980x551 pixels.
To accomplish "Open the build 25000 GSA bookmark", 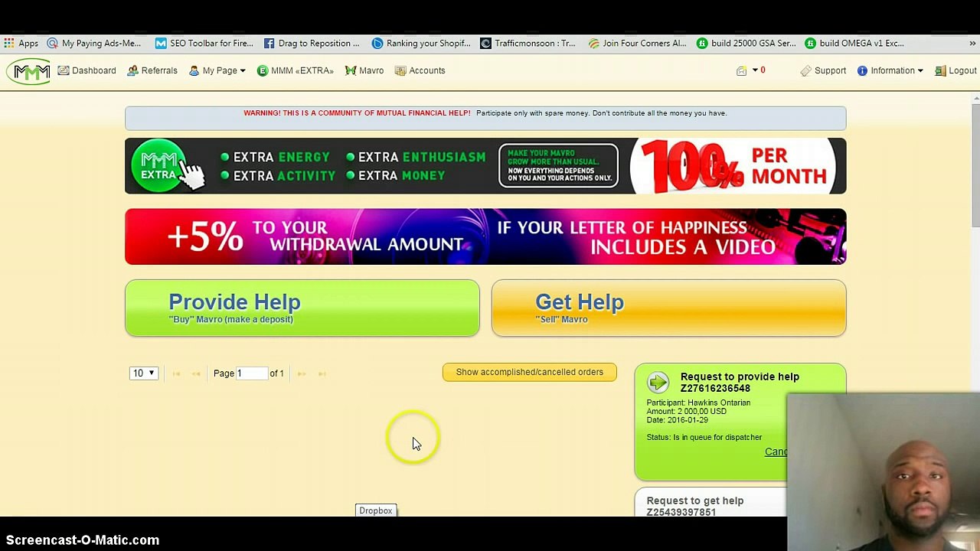I will tap(746, 44).
